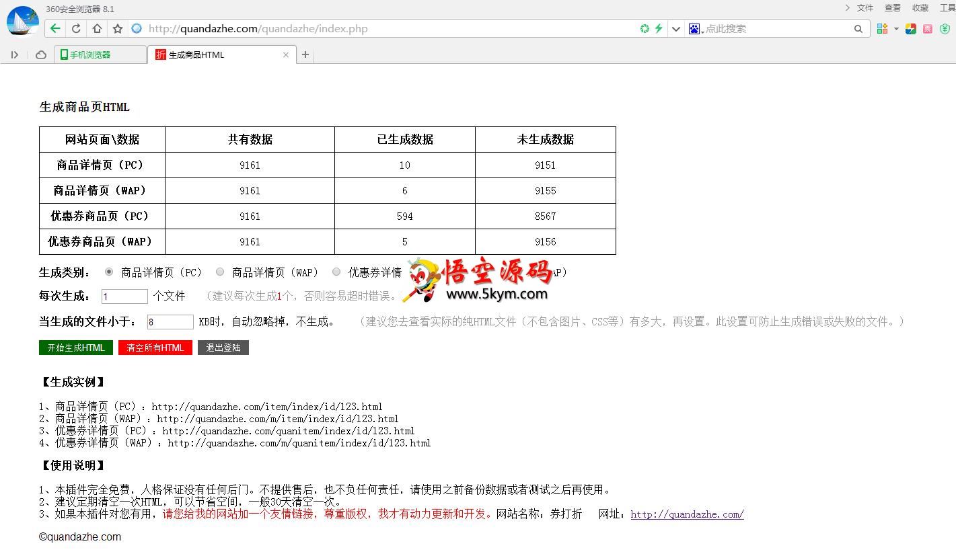Go to browser home page icon
Viewport: 956px width, 560px height.
97,28
